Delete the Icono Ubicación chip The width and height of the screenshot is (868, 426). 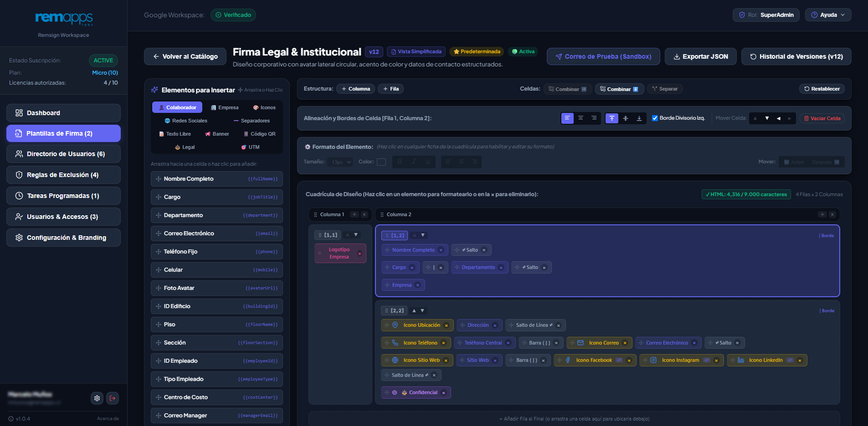pyautogui.click(x=446, y=325)
